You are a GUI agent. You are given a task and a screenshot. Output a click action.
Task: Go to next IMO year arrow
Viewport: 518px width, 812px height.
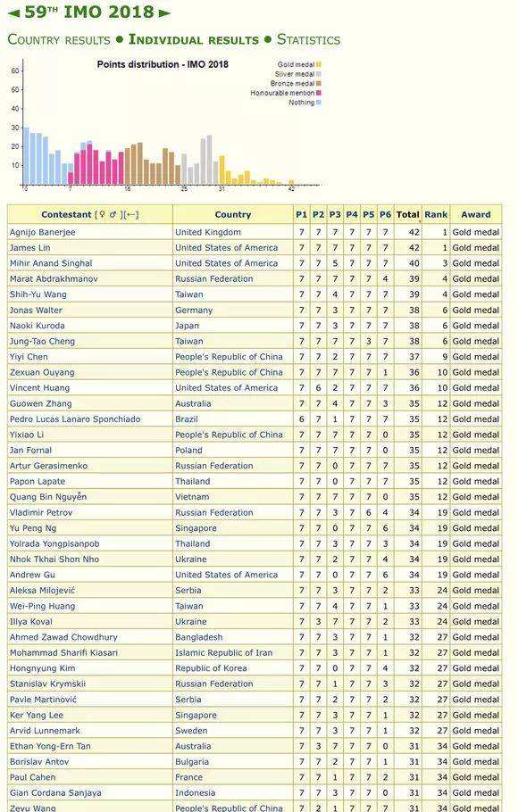pyautogui.click(x=164, y=13)
